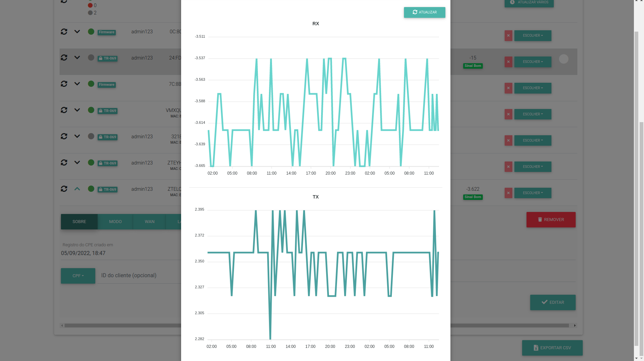Switch to the WAN tab
The width and height of the screenshot is (644, 361).
149,222
